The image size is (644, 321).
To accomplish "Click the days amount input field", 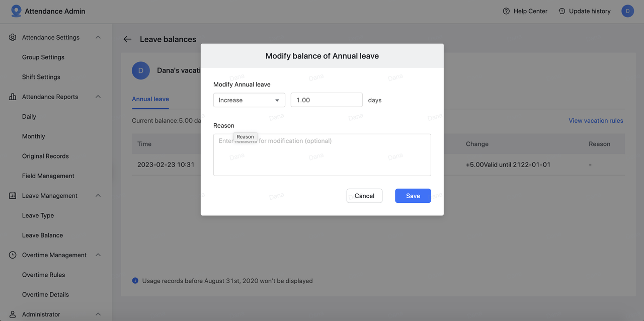I will coord(327,100).
